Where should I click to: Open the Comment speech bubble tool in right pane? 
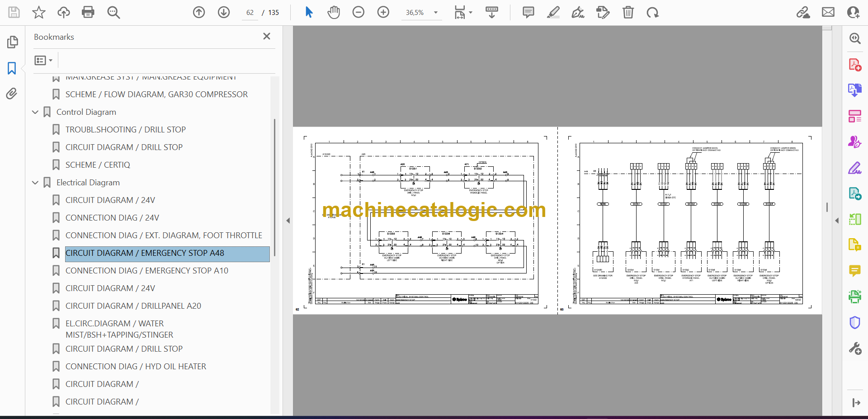pos(854,271)
